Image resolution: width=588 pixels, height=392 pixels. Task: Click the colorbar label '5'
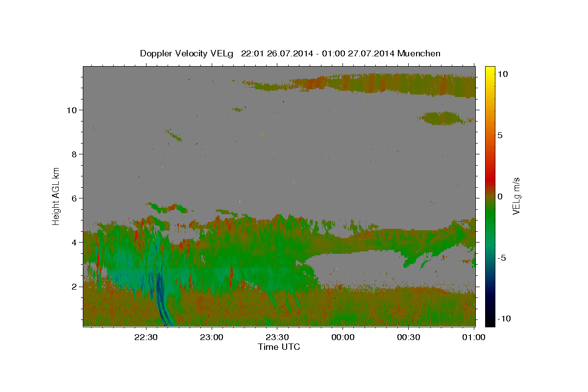pyautogui.click(x=500, y=135)
